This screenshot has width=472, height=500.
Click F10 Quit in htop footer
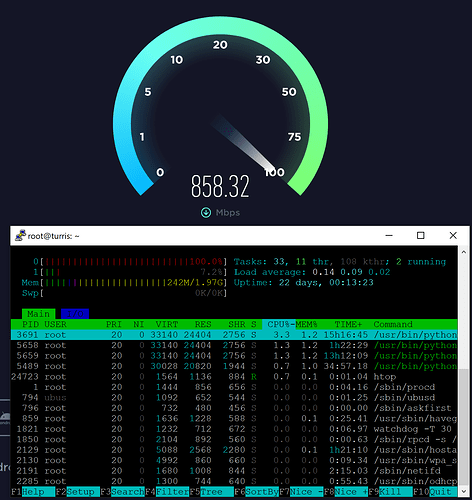(x=435, y=492)
